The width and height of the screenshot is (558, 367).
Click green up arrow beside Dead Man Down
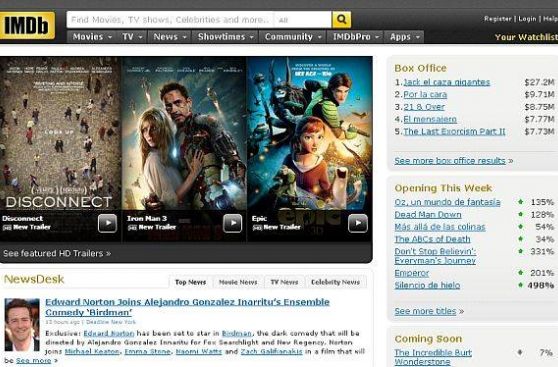pos(521,215)
